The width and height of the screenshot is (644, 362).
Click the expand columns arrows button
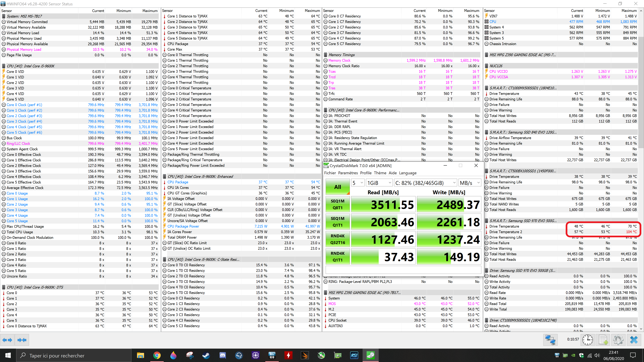click(x=7, y=340)
